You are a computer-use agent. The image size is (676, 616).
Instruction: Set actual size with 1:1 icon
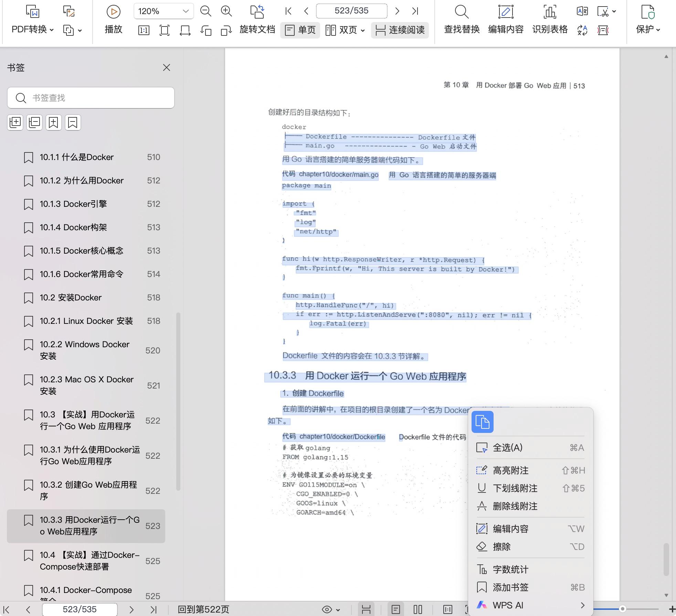[144, 30]
